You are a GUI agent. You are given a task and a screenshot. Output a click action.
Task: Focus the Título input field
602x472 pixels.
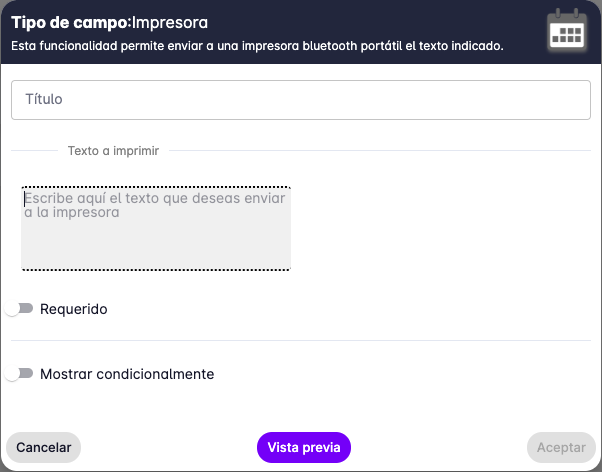pyautogui.click(x=300, y=99)
